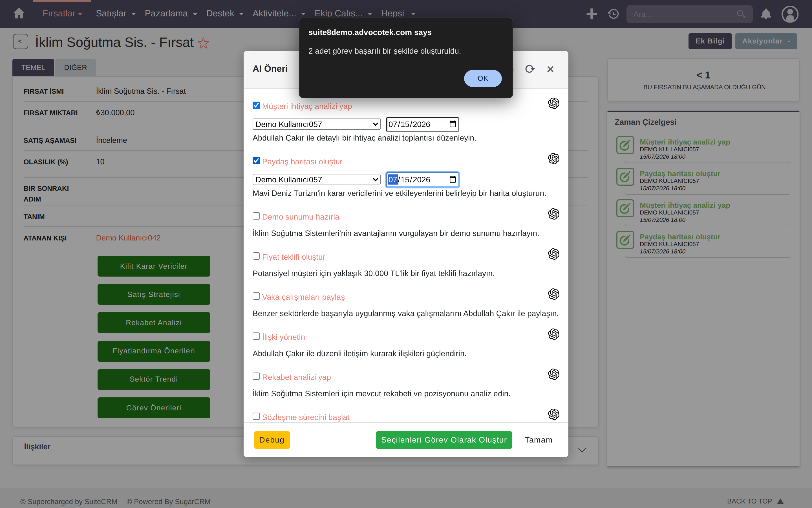Image resolution: width=812 pixels, height=508 pixels.
Task: Confirm the alert with OK
Action: coord(483,78)
